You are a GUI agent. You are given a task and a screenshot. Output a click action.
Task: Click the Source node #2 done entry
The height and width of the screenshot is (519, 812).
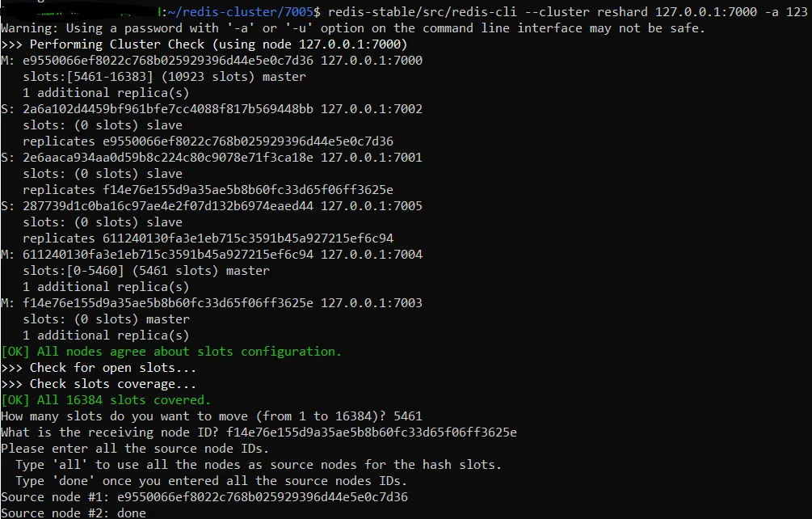[x=132, y=513]
